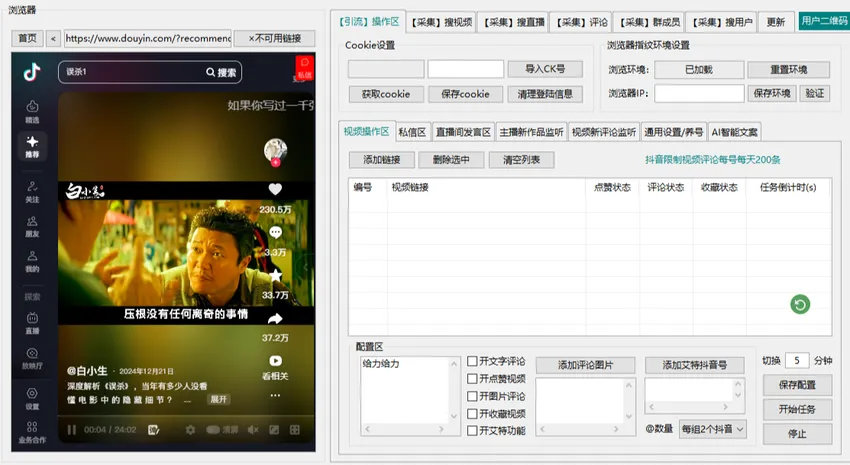Open the 私信区 tab
850x465 pixels.
coord(413,132)
